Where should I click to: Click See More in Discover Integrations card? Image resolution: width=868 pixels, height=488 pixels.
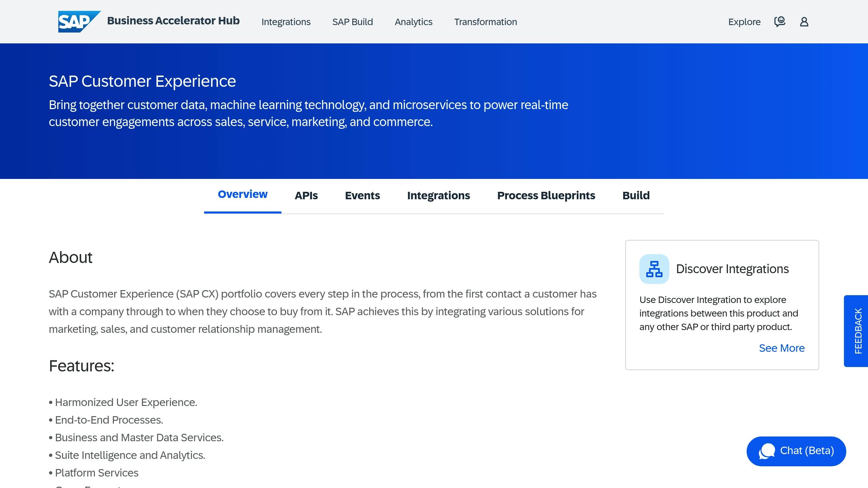[782, 348]
